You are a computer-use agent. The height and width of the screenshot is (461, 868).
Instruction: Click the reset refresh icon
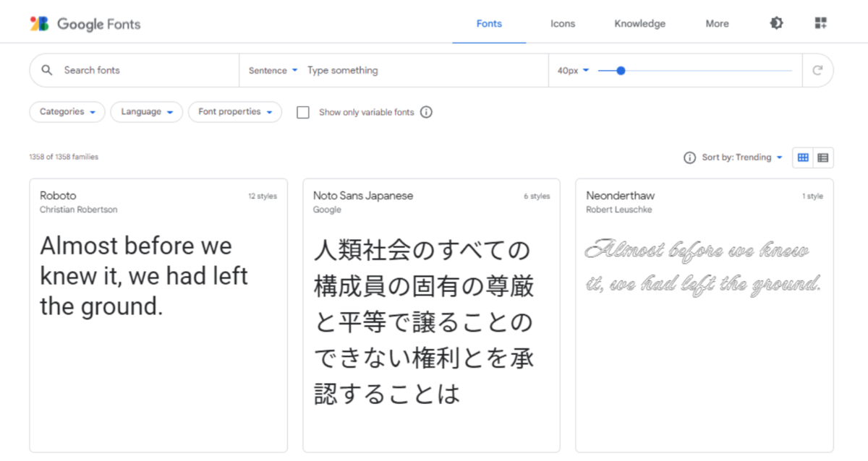click(x=817, y=70)
